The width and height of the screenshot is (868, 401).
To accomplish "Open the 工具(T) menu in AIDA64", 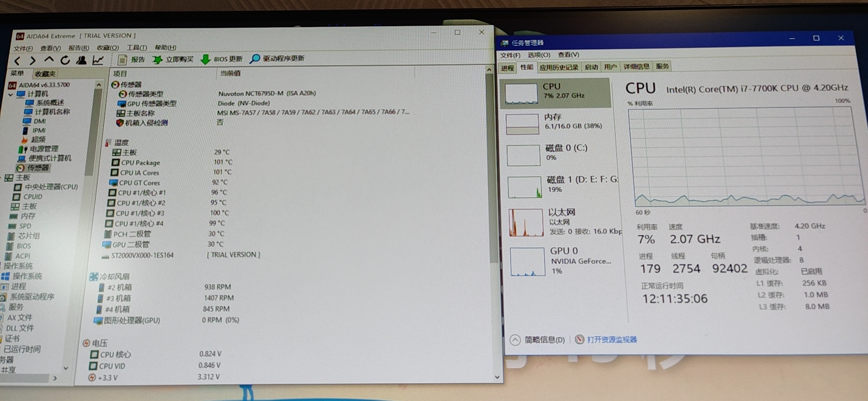I will [137, 47].
